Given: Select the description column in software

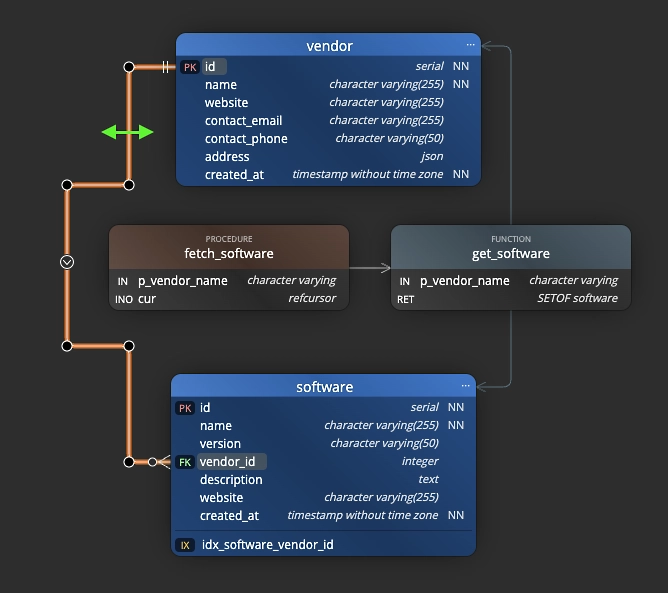Looking at the screenshot, I should click(323, 480).
